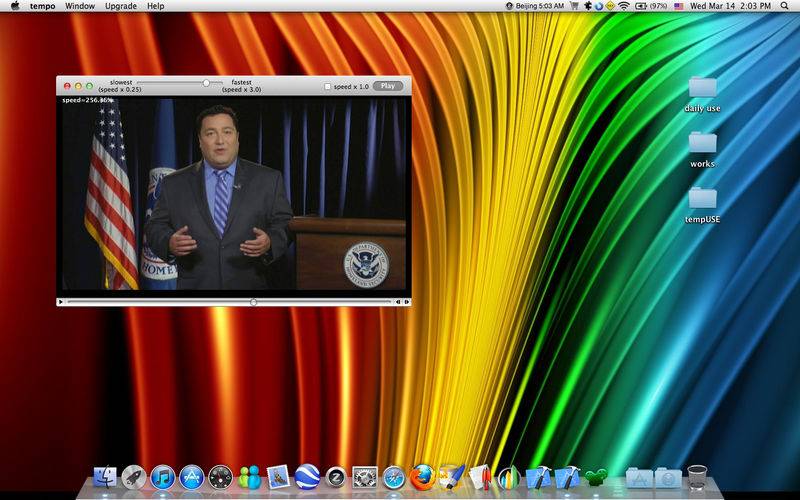Select the works folder on desktop
Screen dimensions: 800x500
click(703, 150)
